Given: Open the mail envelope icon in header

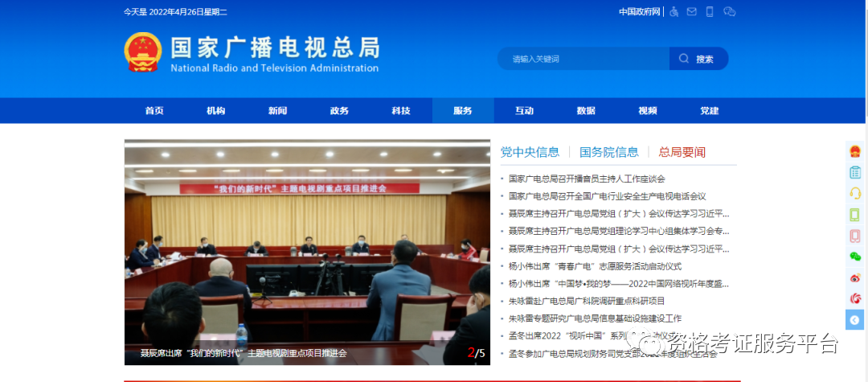Looking at the screenshot, I should pos(691,11).
